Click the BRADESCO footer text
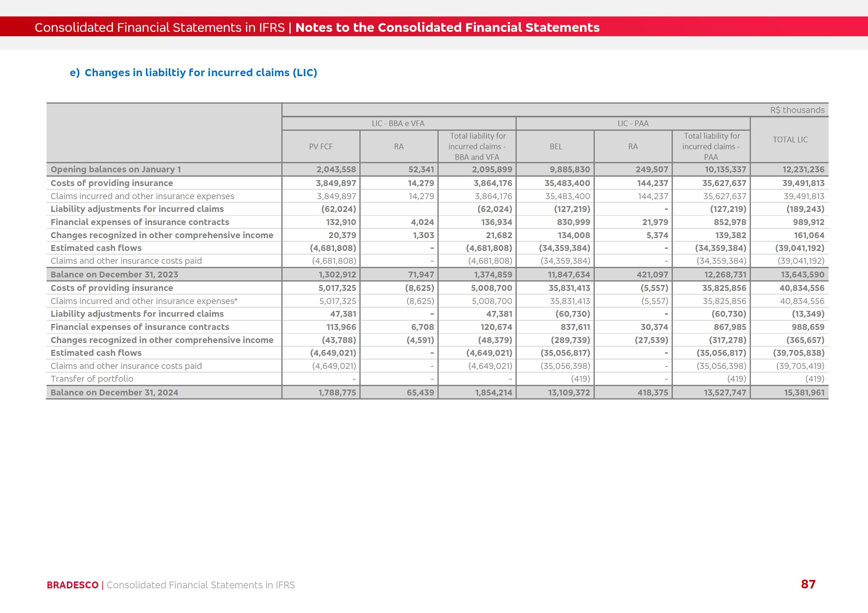The width and height of the screenshot is (868, 613). [72, 585]
